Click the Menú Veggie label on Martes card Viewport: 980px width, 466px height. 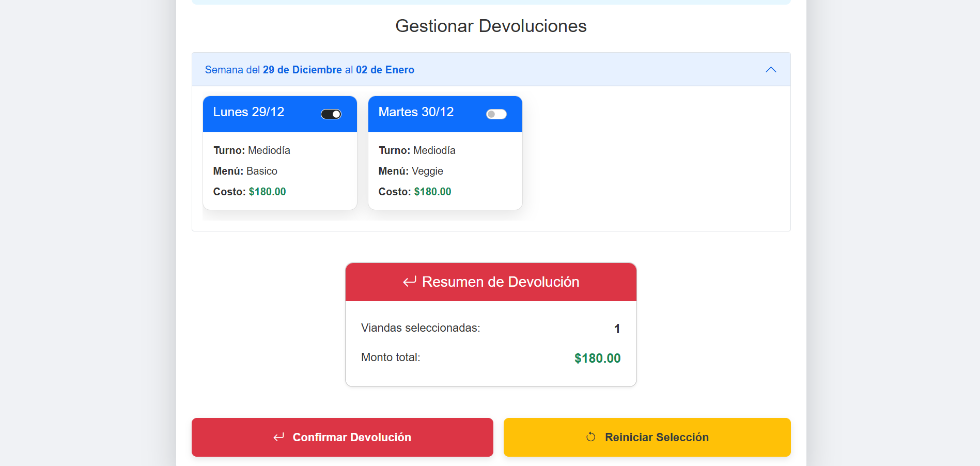tap(427, 171)
